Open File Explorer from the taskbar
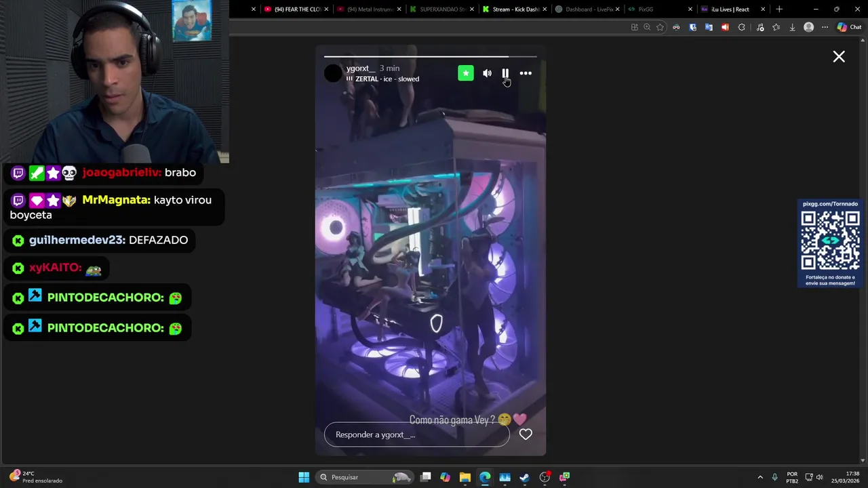This screenshot has width=868, height=488. [x=465, y=477]
